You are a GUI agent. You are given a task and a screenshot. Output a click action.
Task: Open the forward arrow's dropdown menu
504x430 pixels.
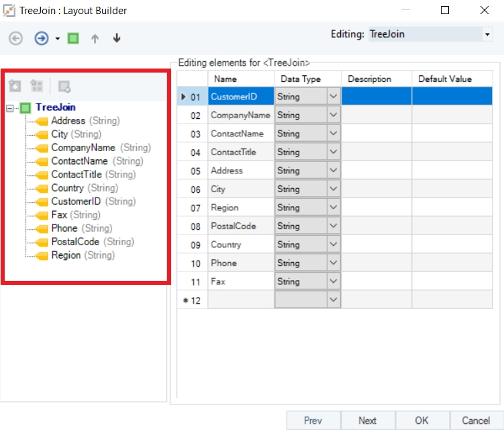(x=58, y=39)
